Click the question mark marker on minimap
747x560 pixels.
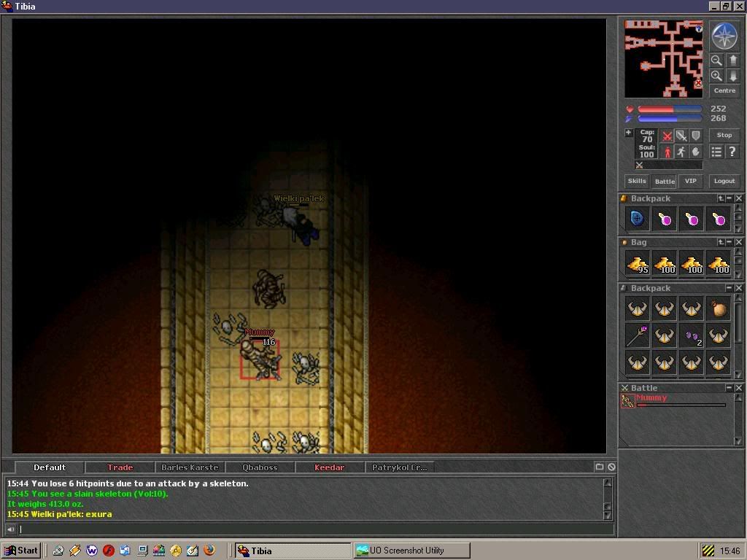tap(698, 28)
